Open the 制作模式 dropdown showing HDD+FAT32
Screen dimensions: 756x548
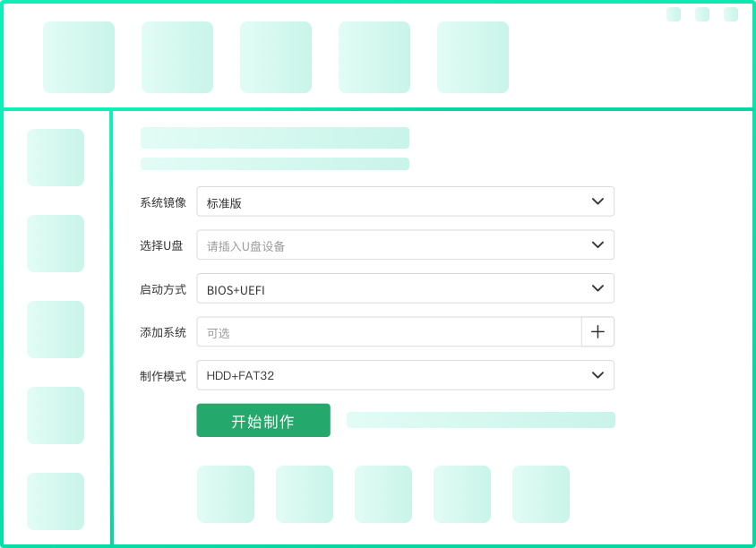[x=405, y=375]
